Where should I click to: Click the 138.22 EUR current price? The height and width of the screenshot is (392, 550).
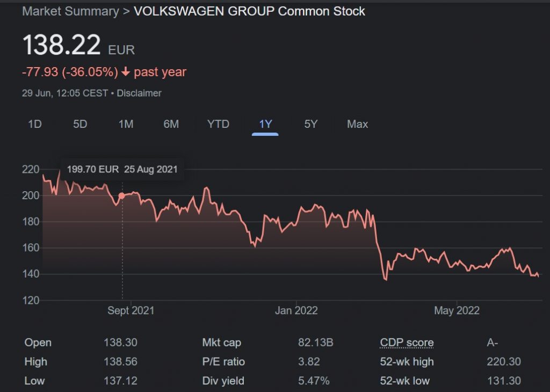click(x=62, y=45)
